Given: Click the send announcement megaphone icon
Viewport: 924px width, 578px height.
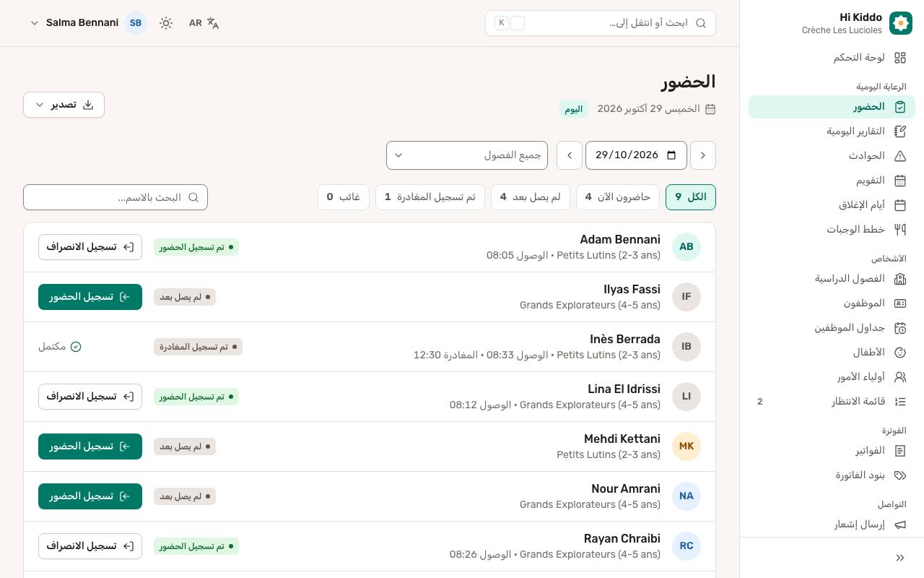Looking at the screenshot, I should [x=900, y=525].
